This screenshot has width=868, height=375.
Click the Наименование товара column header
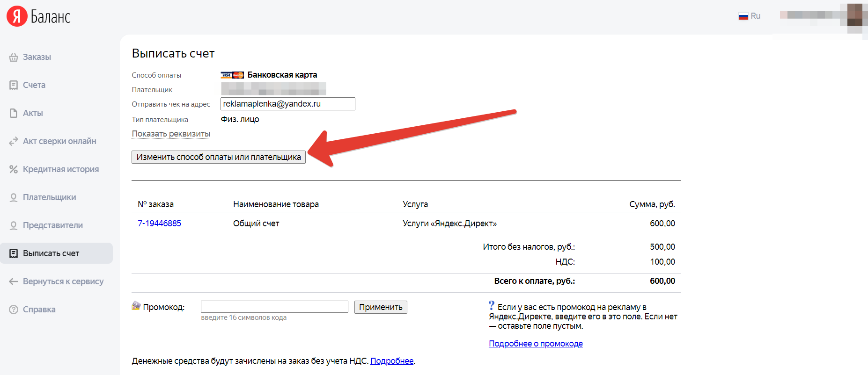pos(276,204)
